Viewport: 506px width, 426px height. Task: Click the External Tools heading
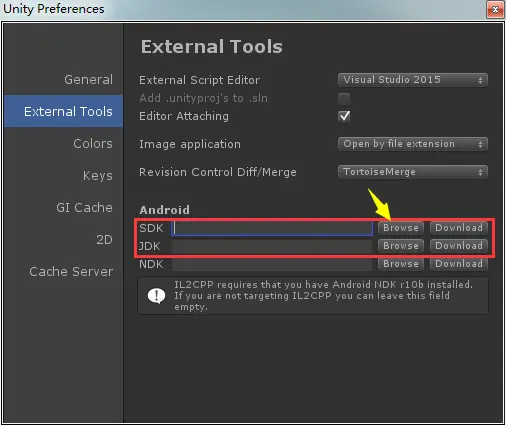212,46
